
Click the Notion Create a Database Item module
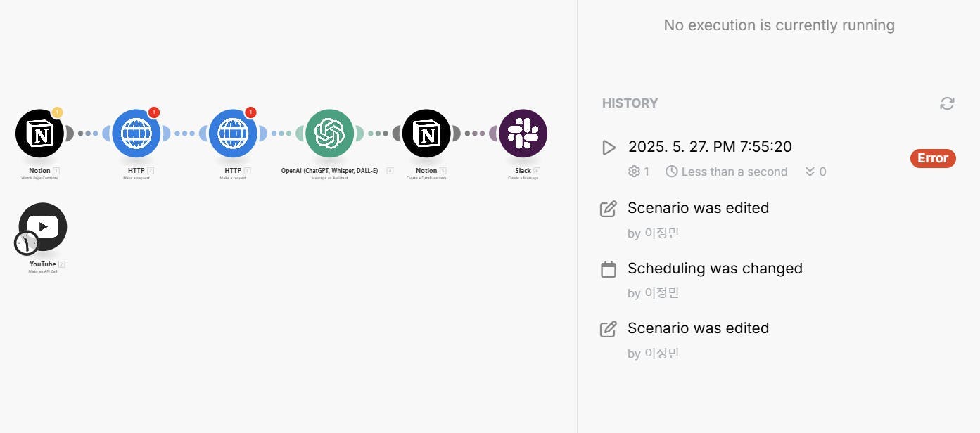pyautogui.click(x=426, y=134)
